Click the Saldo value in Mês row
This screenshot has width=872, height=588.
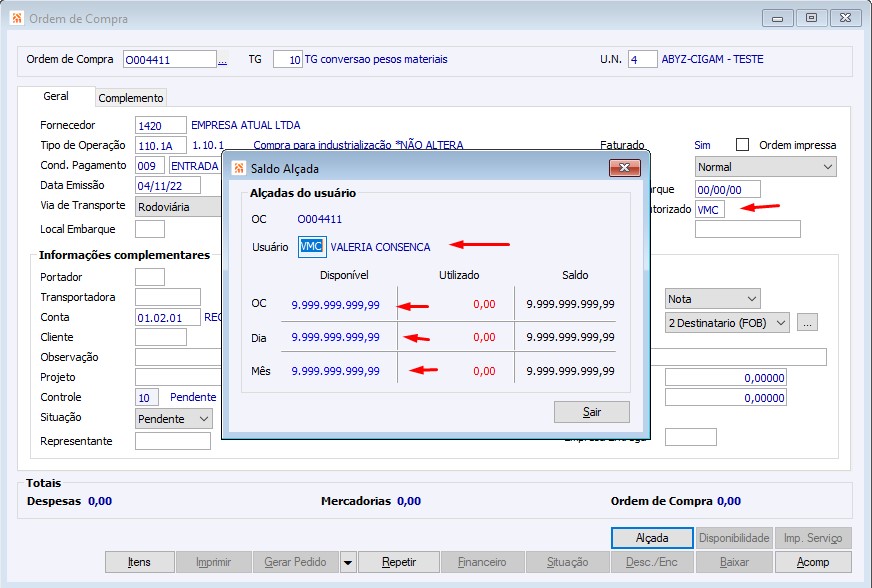coord(571,371)
